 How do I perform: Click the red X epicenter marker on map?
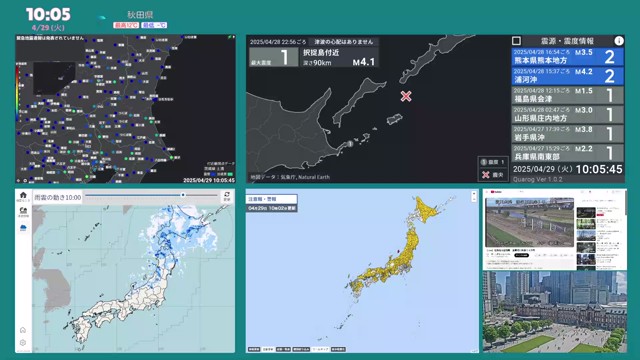[406, 96]
